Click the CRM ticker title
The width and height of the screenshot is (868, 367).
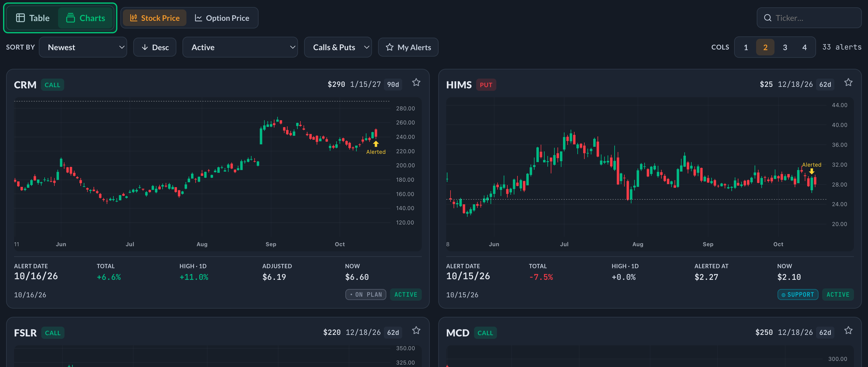(25, 85)
